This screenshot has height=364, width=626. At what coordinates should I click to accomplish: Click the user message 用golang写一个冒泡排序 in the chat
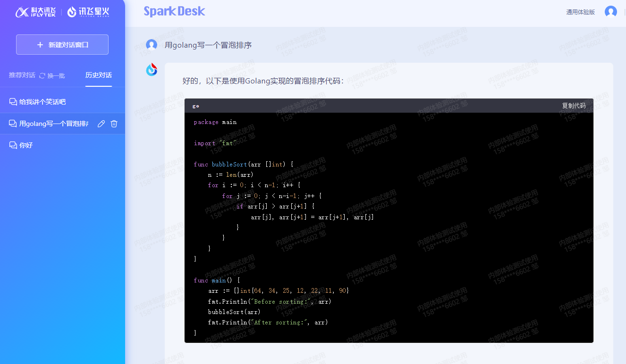(x=208, y=45)
